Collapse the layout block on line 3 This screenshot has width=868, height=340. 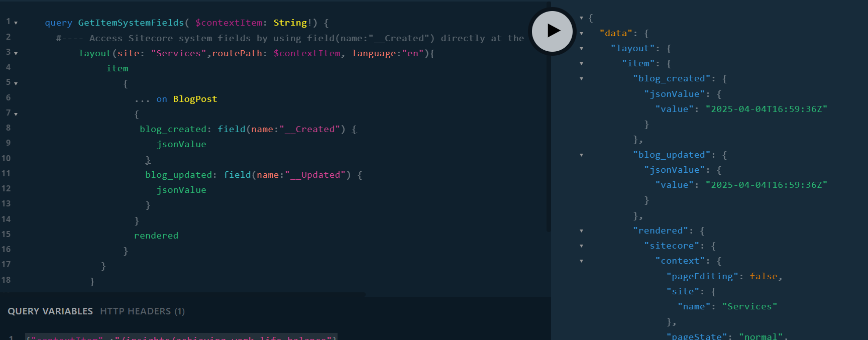click(x=16, y=53)
